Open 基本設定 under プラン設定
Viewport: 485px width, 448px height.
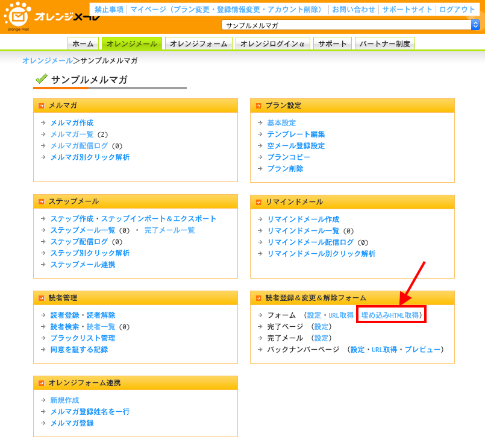coord(281,123)
